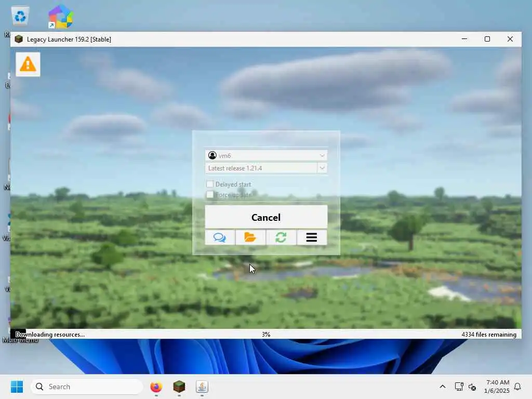Expand the vm6 account dropdown

(322, 155)
